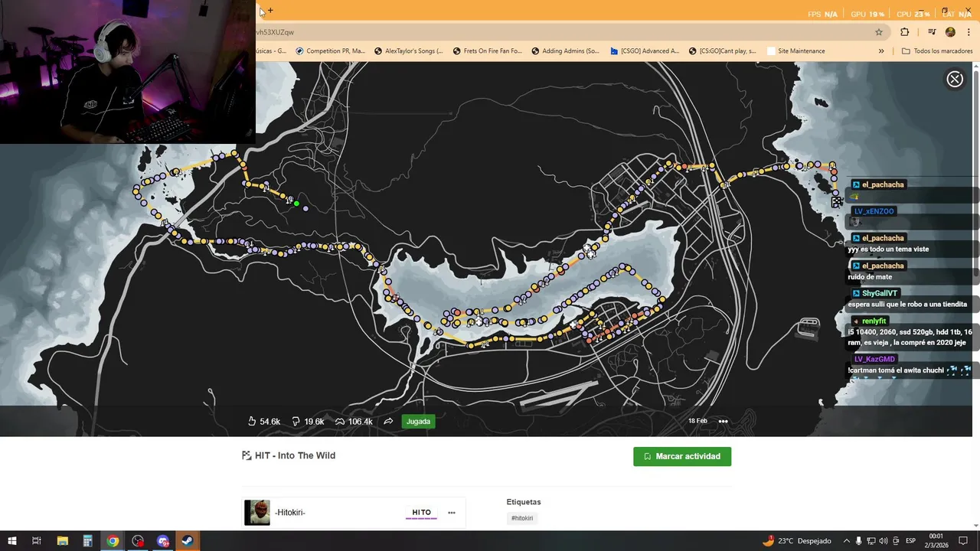Viewport: 980px width, 551px height.
Task: Open the media control icon in Chrome toolbar
Action: [932, 32]
